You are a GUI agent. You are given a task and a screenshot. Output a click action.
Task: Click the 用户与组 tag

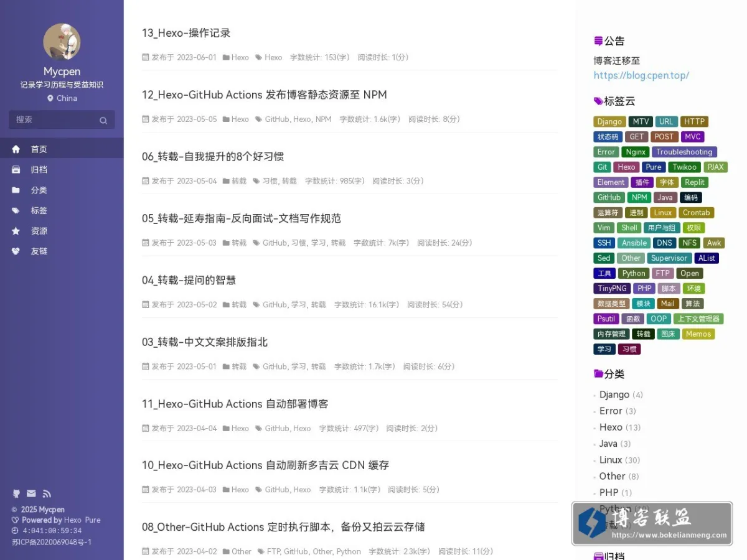(x=660, y=228)
